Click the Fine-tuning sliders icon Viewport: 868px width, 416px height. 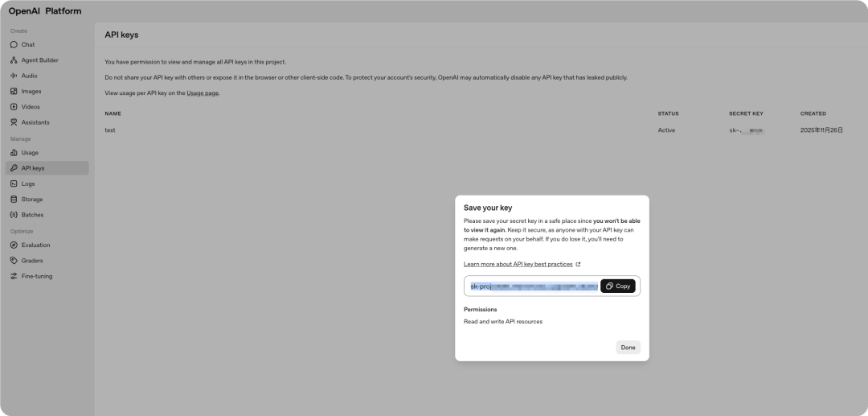pos(14,277)
